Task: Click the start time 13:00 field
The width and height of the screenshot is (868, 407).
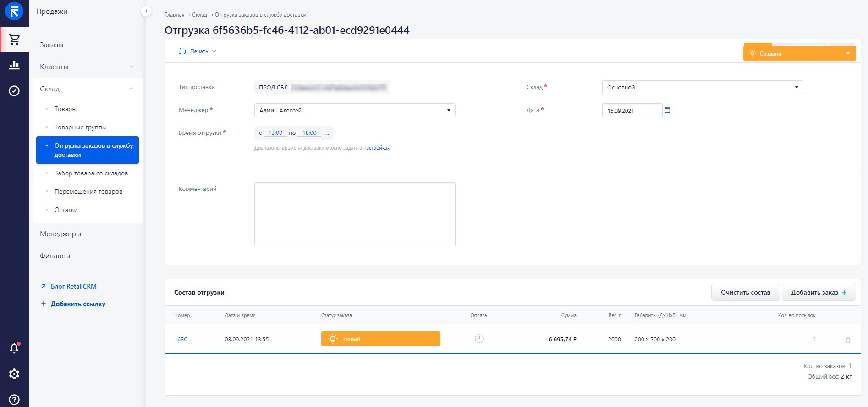Action: tap(275, 133)
